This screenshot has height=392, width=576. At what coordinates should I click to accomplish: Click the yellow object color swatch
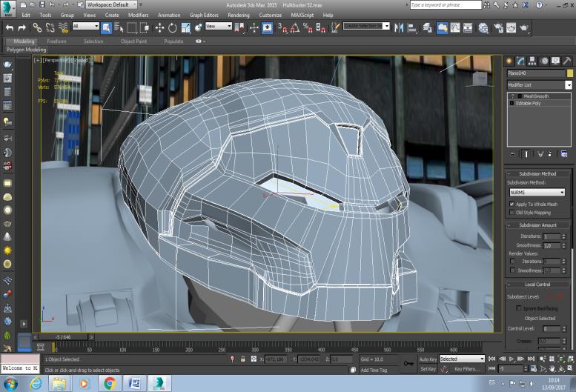tap(569, 73)
